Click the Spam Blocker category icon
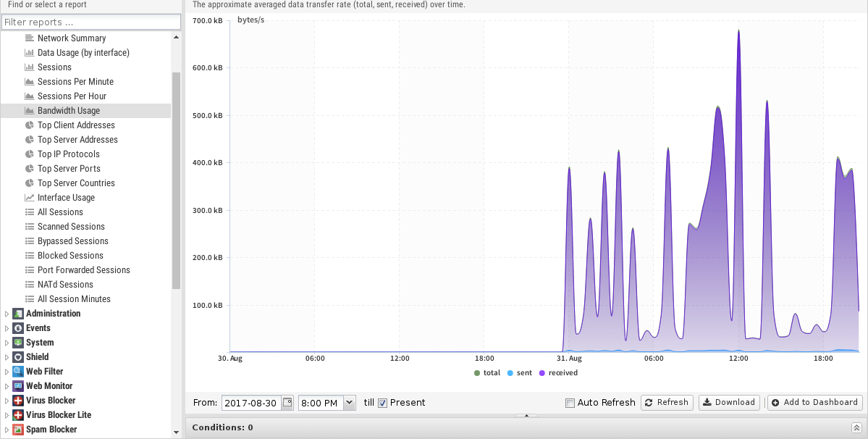 [18, 429]
